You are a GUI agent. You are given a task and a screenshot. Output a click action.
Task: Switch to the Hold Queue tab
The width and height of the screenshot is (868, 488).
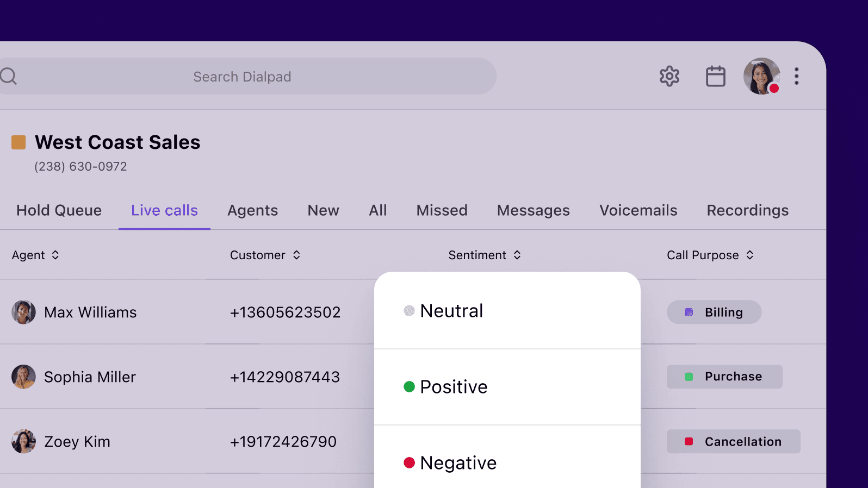(59, 210)
